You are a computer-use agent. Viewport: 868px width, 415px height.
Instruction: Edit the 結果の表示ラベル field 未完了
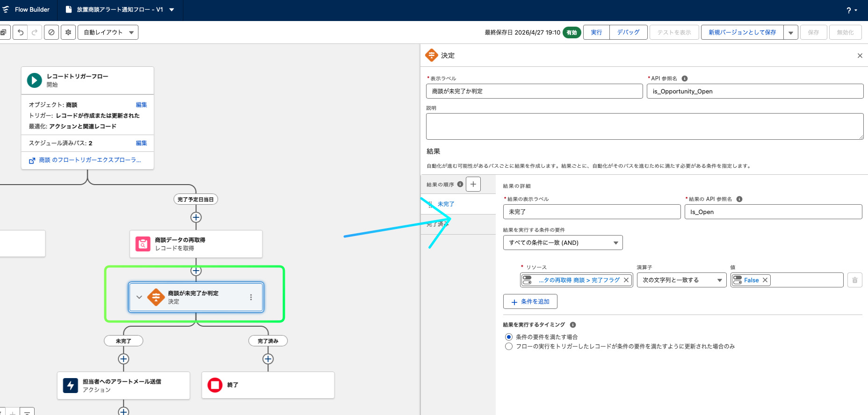pyautogui.click(x=592, y=212)
